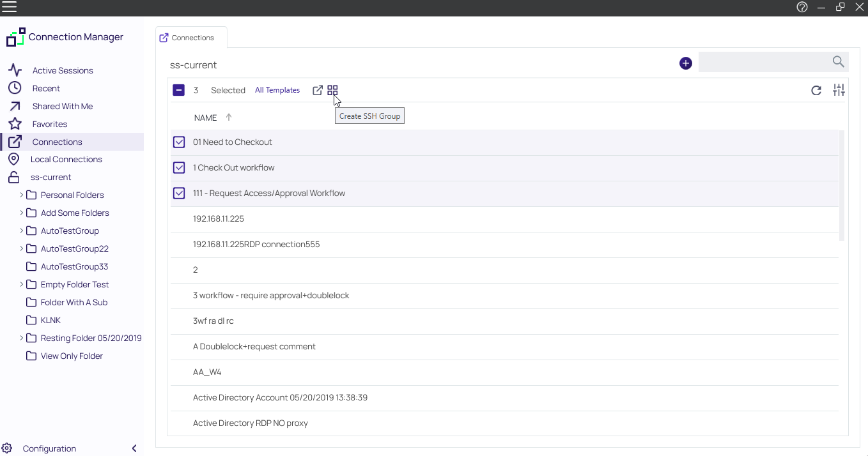The image size is (868, 456).
Task: Open selected connections in new window
Action: click(317, 90)
